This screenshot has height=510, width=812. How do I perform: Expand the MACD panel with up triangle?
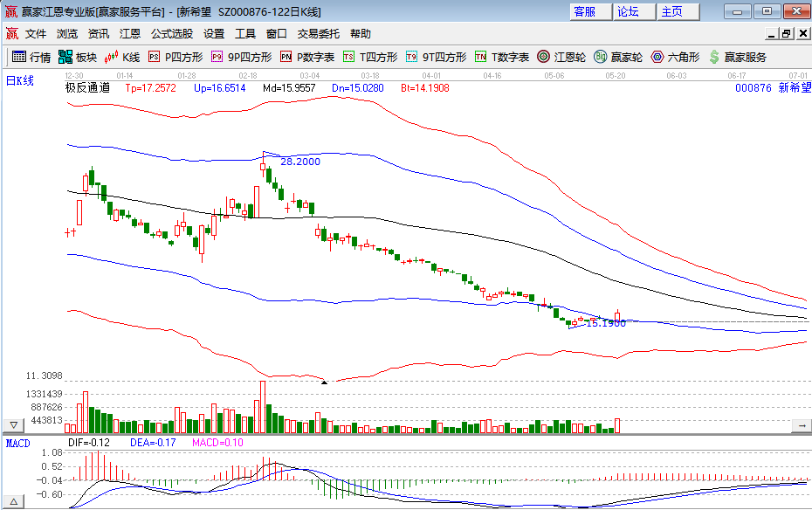[14, 500]
